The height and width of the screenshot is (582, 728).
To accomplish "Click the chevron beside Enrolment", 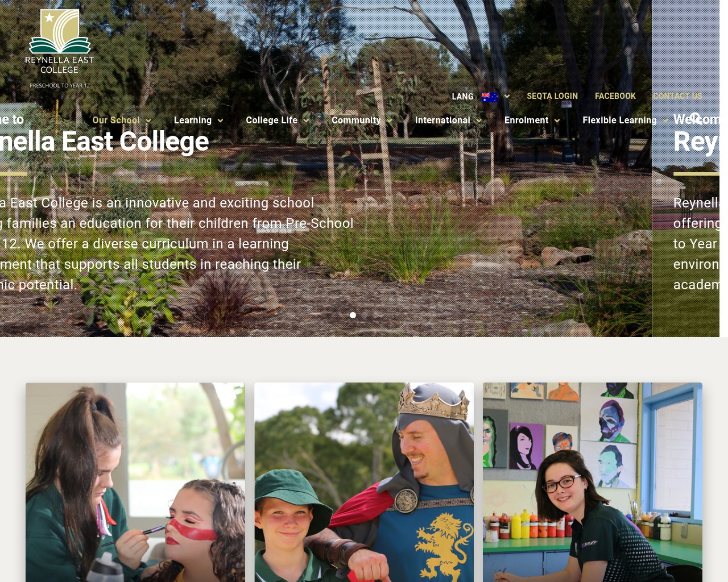I will pos(557,120).
